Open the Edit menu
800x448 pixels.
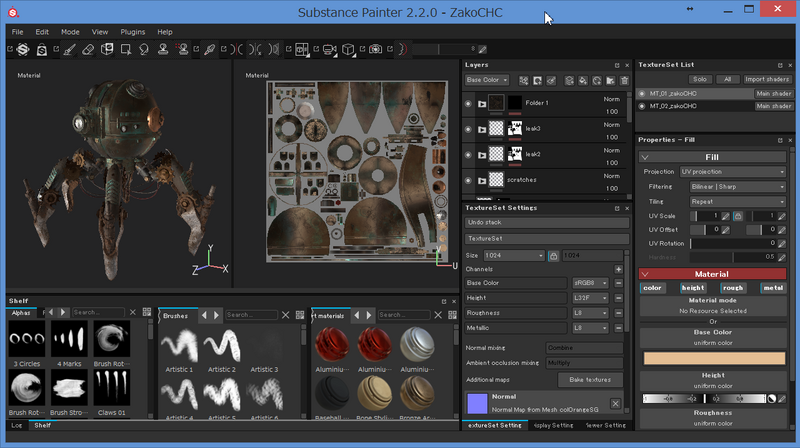(42, 32)
